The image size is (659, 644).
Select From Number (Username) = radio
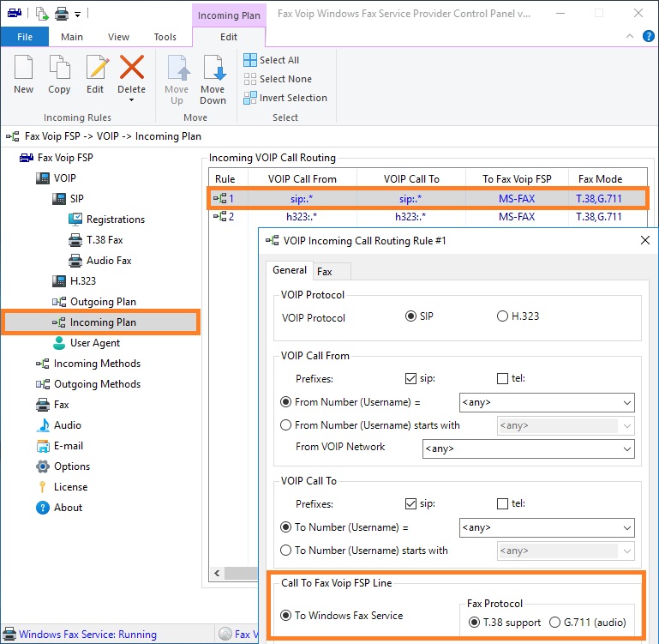(x=285, y=402)
